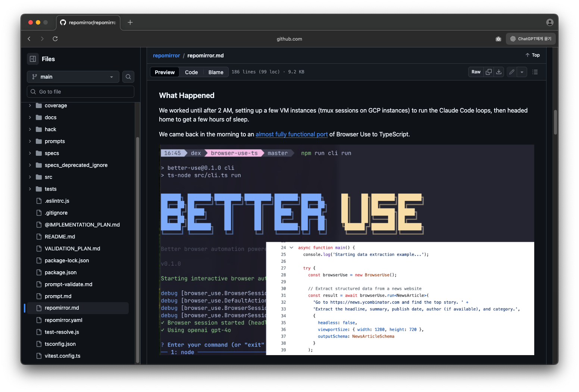Expand the specs_deprecated_ignore folder

[x=30, y=165]
